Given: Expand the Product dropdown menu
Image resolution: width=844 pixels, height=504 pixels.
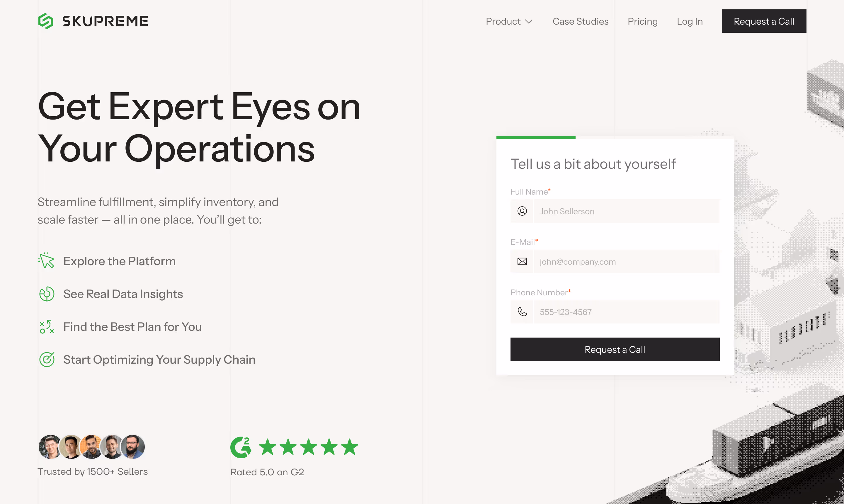Looking at the screenshot, I should click(x=509, y=21).
